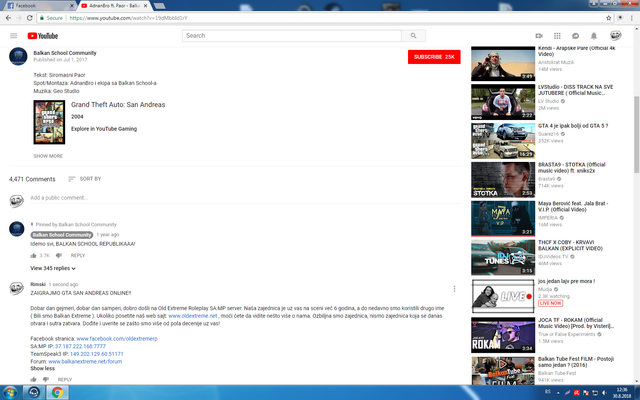Click the LIVE NOW badge
Screen dimensions: 640x400
[x=550, y=303]
